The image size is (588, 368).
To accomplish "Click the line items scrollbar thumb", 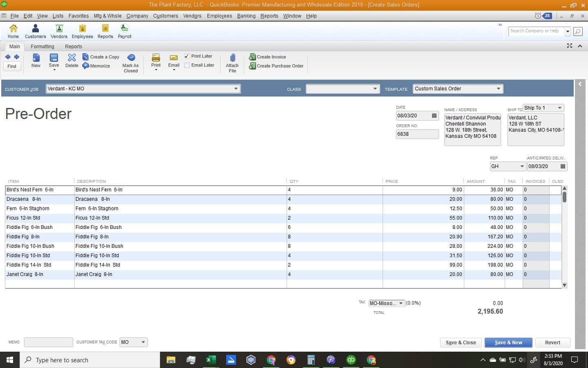I will pyautogui.click(x=564, y=197).
